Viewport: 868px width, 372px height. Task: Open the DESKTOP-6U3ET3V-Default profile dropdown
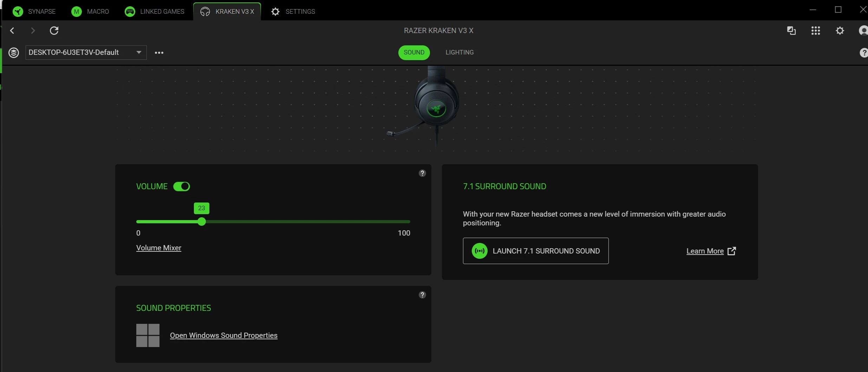pyautogui.click(x=86, y=52)
